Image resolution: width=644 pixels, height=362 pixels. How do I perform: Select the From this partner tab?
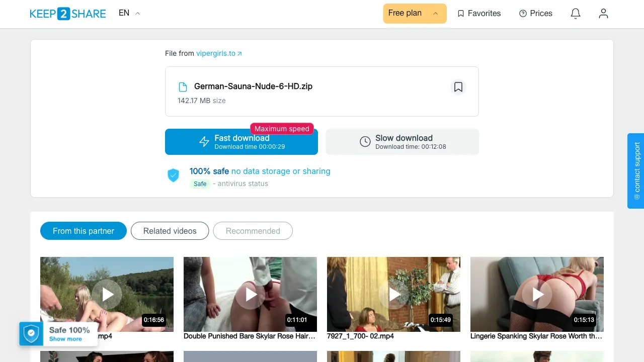click(84, 231)
